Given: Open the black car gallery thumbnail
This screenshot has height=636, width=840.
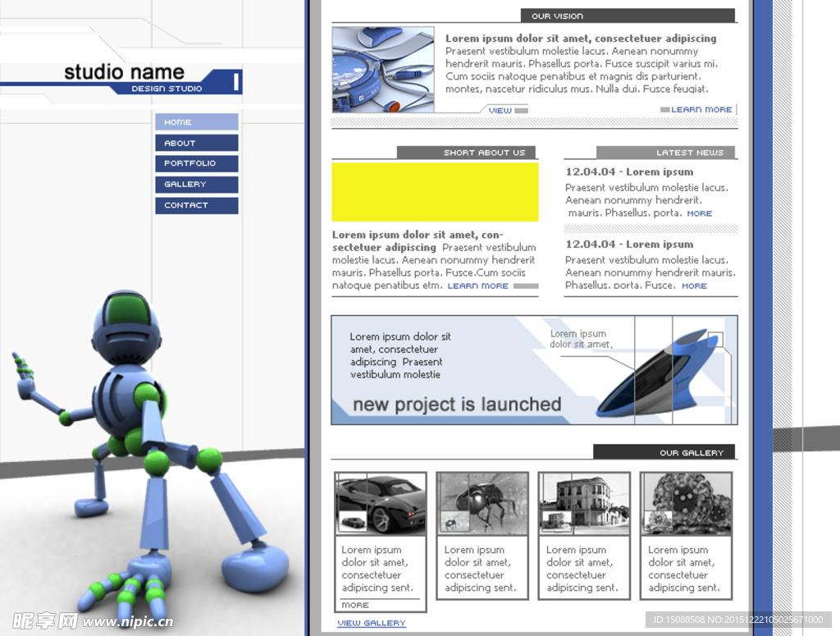Looking at the screenshot, I should tap(381, 504).
